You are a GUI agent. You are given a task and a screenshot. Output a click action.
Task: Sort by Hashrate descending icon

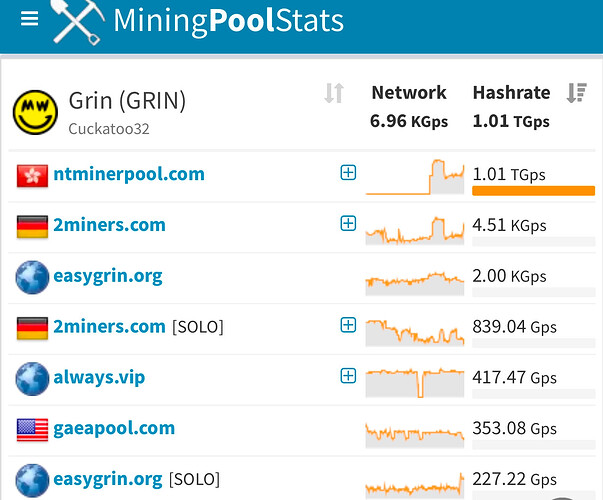pos(576,93)
